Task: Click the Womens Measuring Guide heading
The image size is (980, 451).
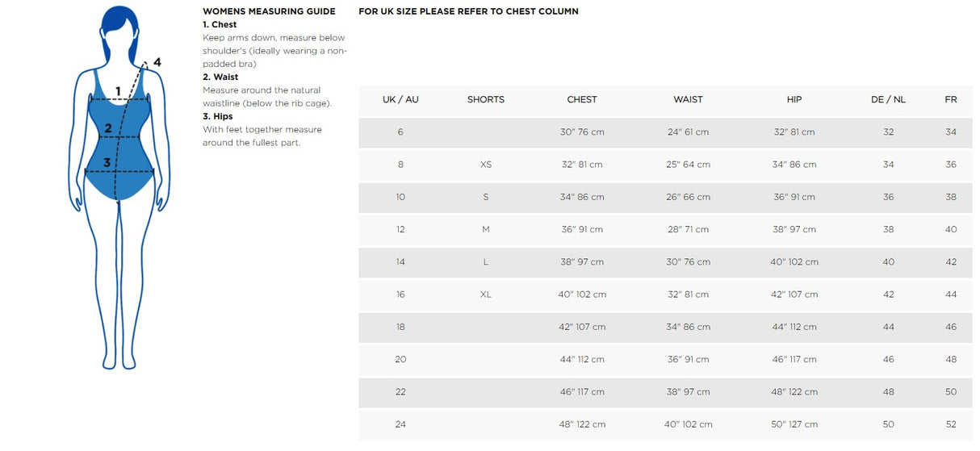Action: [x=269, y=11]
